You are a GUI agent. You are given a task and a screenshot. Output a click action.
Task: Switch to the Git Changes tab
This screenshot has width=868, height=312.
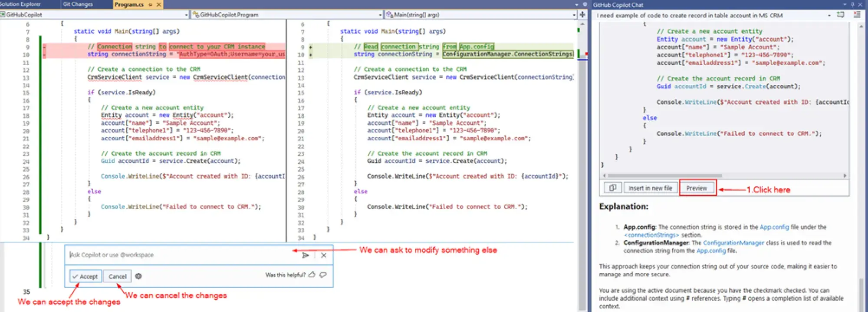78,4
